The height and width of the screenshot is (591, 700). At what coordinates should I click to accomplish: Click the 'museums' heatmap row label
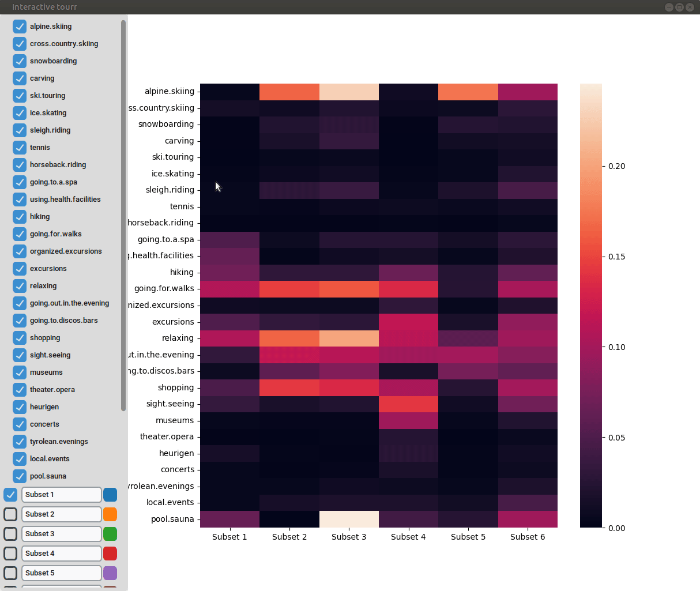point(175,420)
